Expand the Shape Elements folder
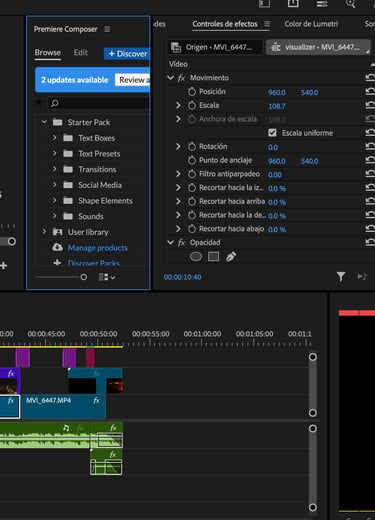This screenshot has height=520, width=375. [54, 200]
